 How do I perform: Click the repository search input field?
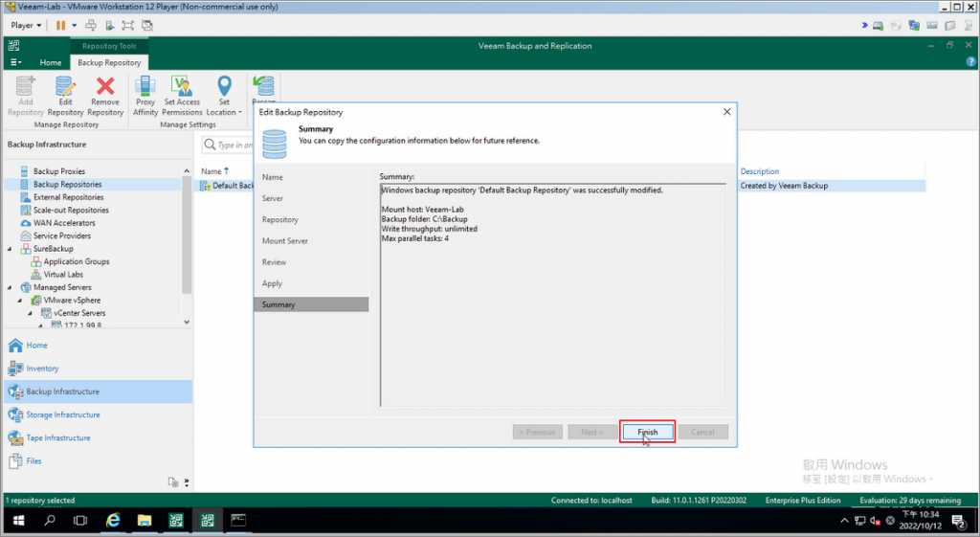pos(228,145)
